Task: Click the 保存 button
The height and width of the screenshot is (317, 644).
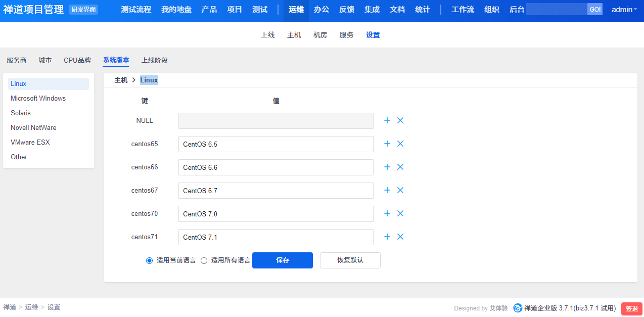Action: tap(282, 260)
